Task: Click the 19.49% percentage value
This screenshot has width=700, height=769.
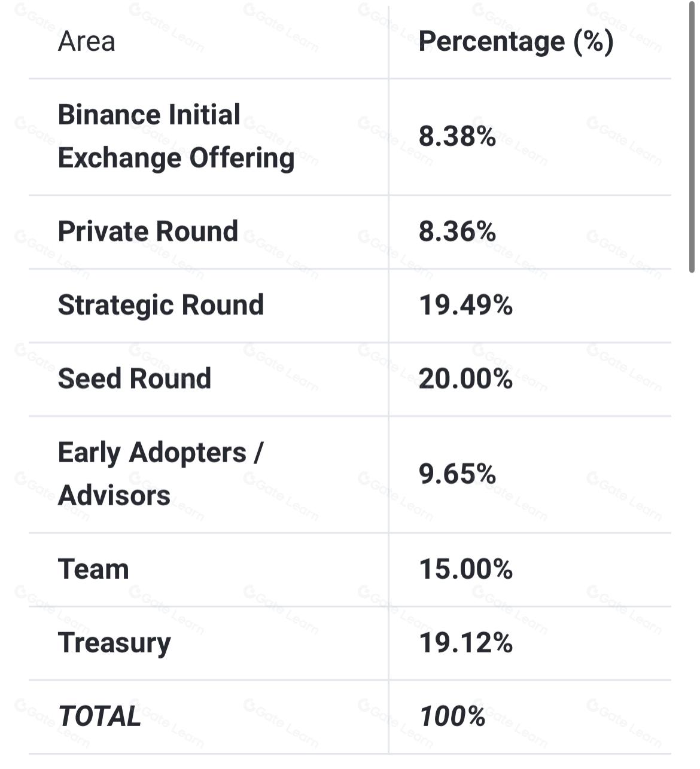Action: click(465, 305)
